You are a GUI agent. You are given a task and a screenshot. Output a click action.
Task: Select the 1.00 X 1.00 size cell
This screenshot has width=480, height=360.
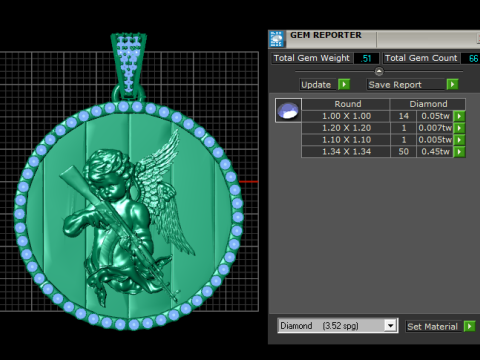click(346, 116)
